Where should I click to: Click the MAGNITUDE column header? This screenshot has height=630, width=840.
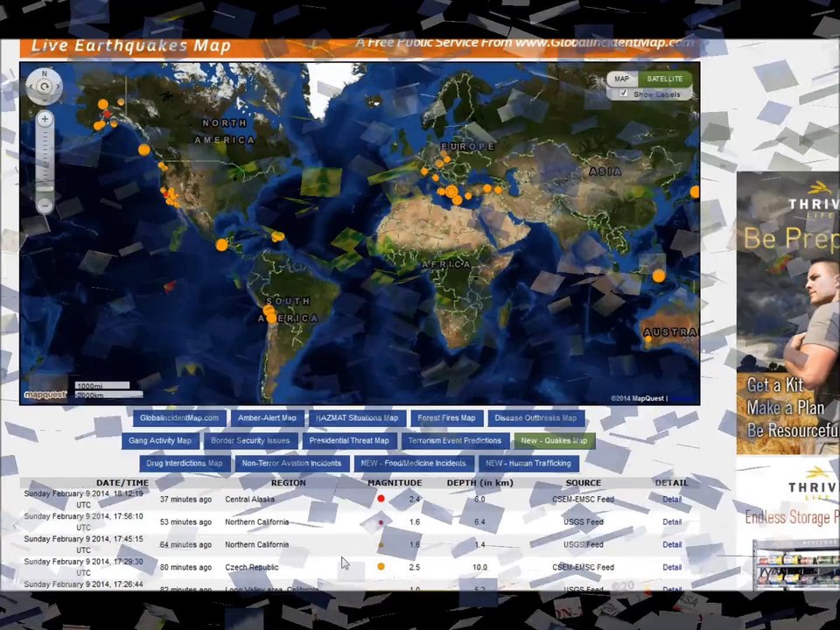click(395, 483)
